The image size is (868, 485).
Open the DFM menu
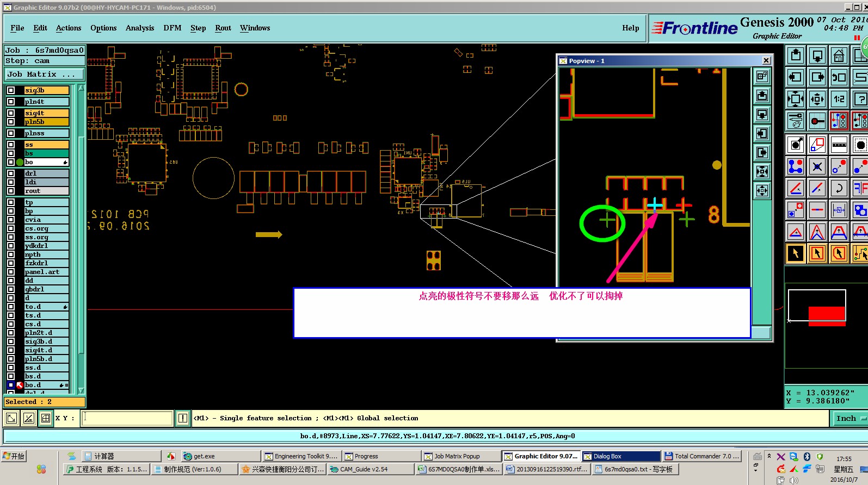(x=173, y=28)
